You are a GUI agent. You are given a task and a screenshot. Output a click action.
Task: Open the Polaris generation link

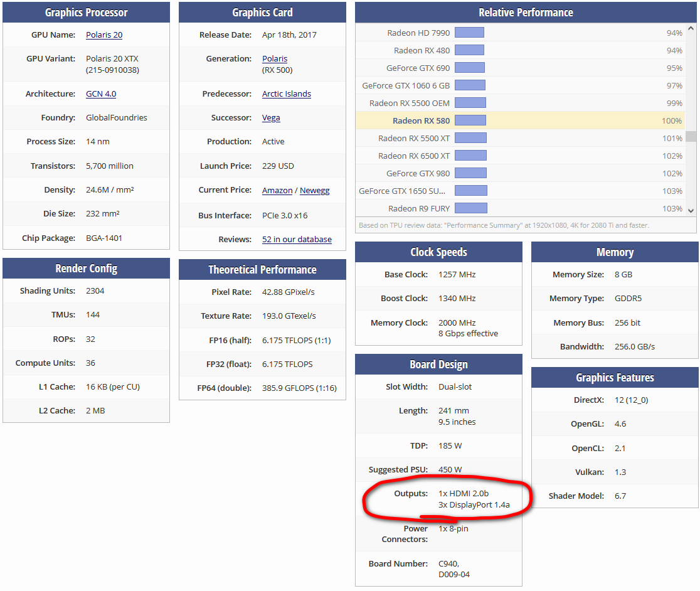click(x=275, y=58)
